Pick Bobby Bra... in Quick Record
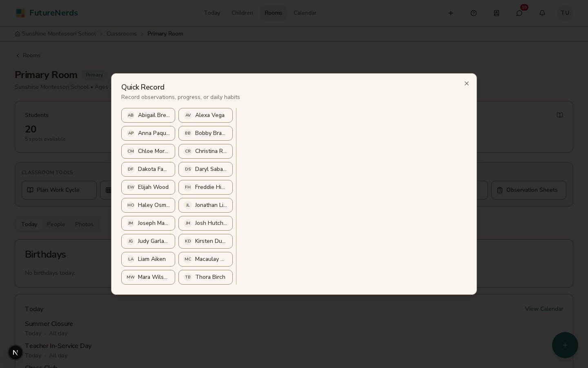 coord(205,133)
